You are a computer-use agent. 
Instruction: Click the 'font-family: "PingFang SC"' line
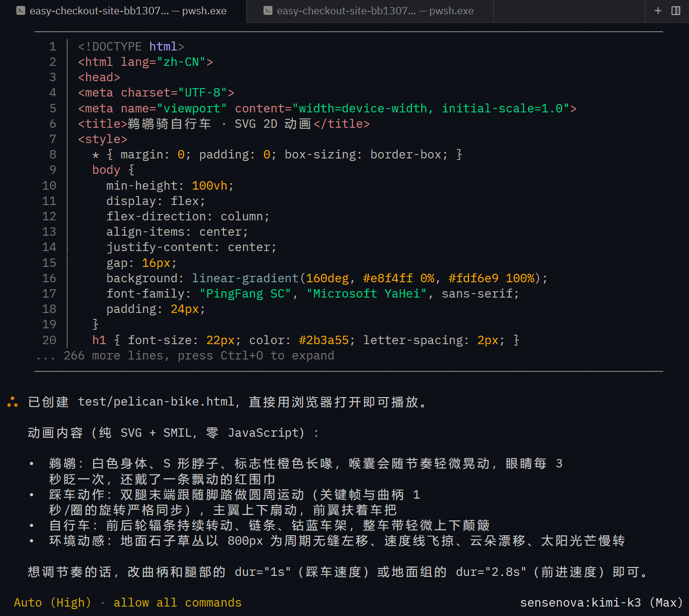click(x=313, y=294)
